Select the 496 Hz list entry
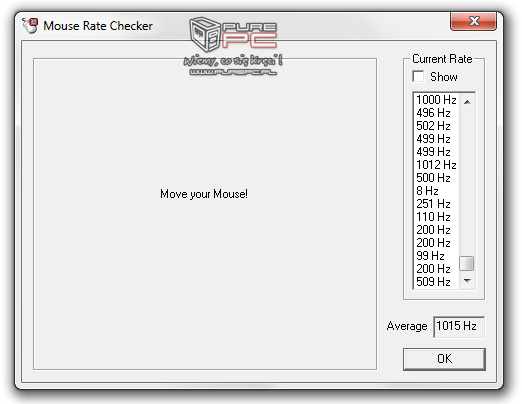522x404 pixels. pyautogui.click(x=437, y=113)
